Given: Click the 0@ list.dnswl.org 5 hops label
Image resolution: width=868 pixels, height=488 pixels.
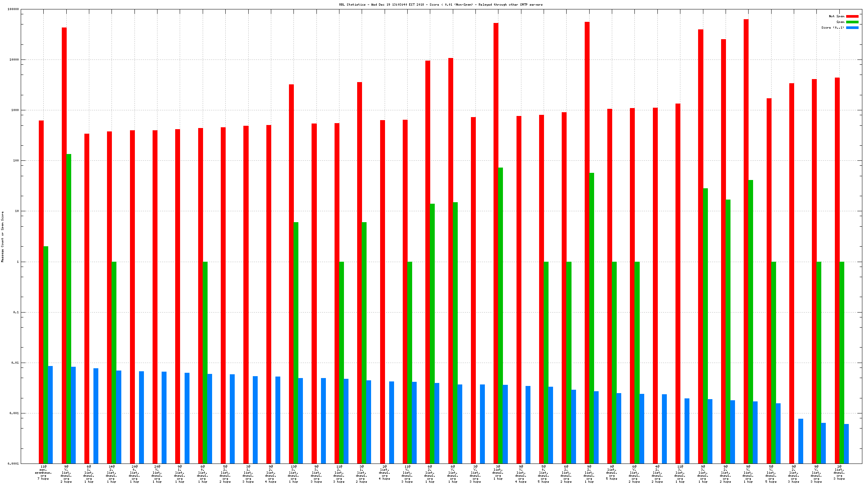Looking at the screenshot, I should point(611,473).
